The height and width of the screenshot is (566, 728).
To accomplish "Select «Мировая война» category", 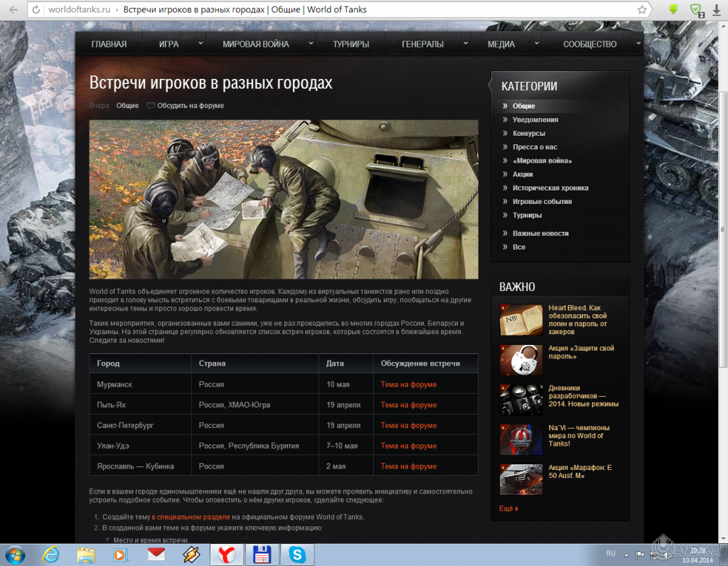I will pos(542,161).
